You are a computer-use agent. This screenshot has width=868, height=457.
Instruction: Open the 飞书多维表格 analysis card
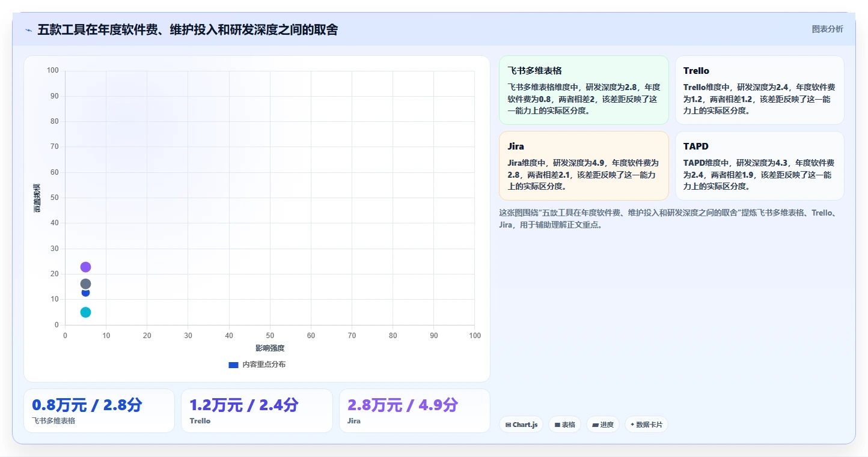[x=584, y=90]
